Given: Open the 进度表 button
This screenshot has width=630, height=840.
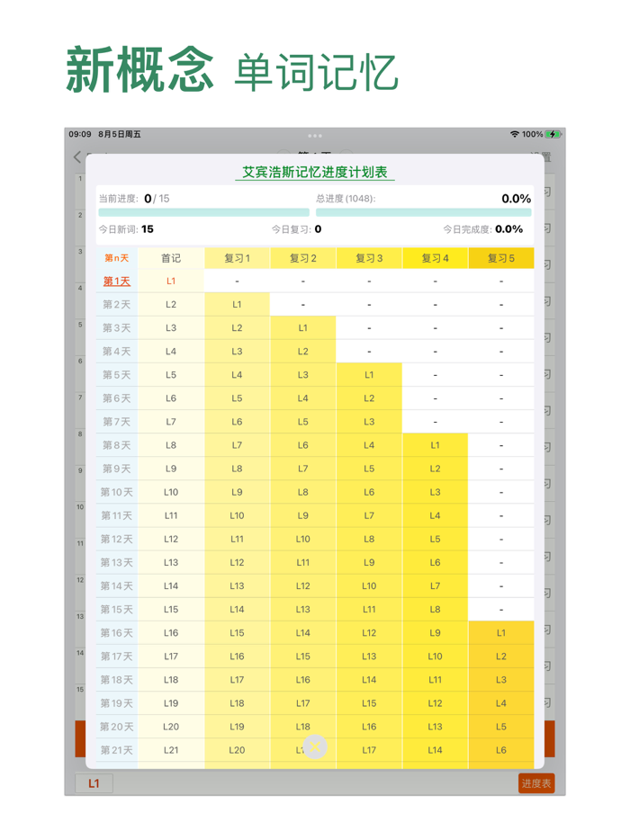Looking at the screenshot, I should coord(536,783).
